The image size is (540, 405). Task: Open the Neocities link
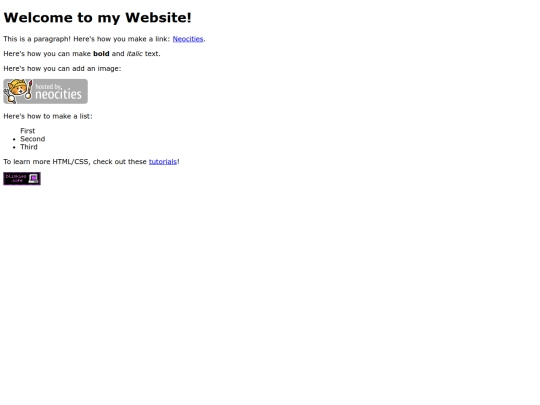coord(188,39)
